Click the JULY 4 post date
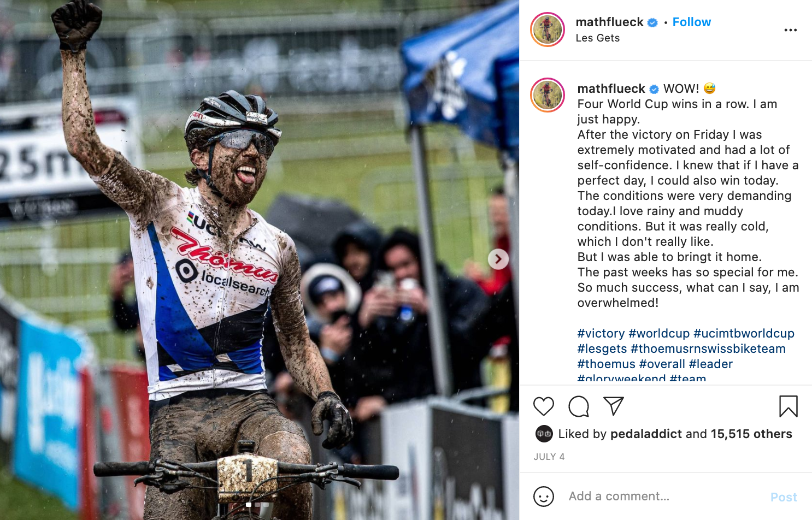The height and width of the screenshot is (520, 812). pos(549,457)
